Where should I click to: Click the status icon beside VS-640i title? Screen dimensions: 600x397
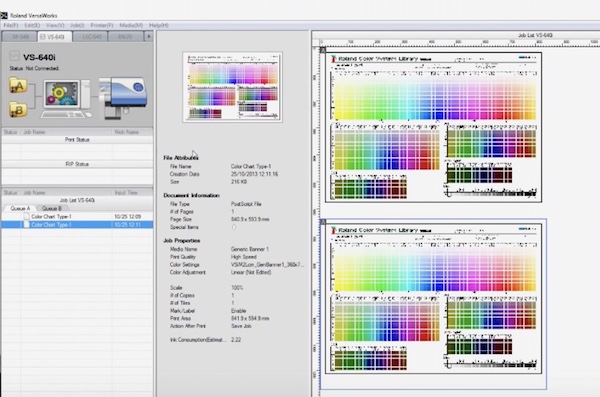click(14, 56)
